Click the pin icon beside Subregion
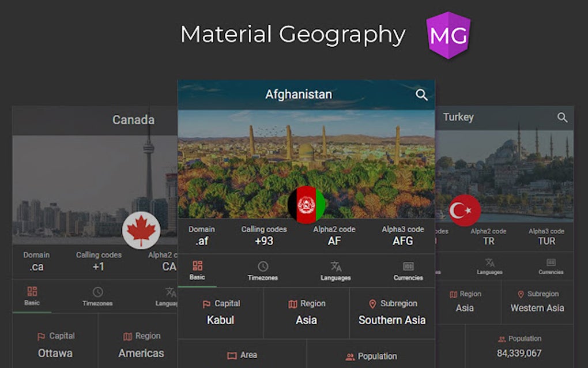Viewport: 588px width, 368px height. 372,303
